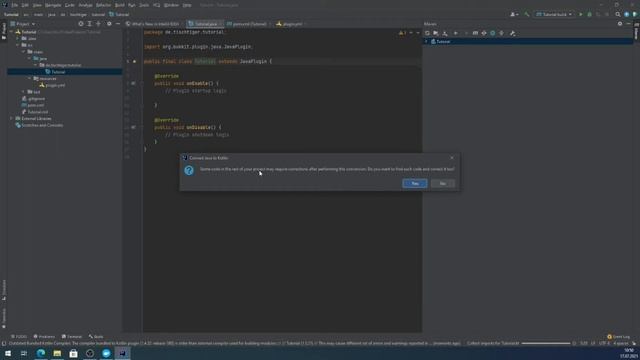Image resolution: width=640 pixels, height=360 pixels.
Task: Open the user account dropdown icon
Action: 514,14
